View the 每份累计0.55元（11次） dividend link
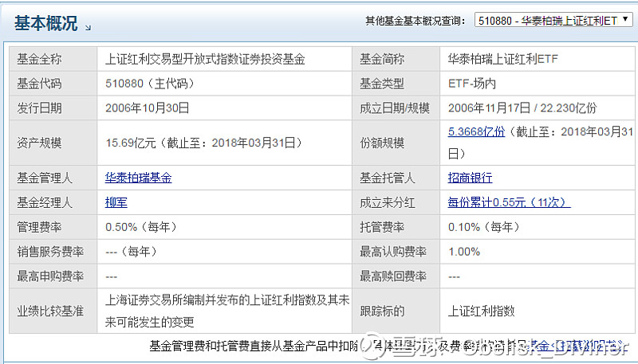This screenshot has height=364, width=638. (509, 202)
